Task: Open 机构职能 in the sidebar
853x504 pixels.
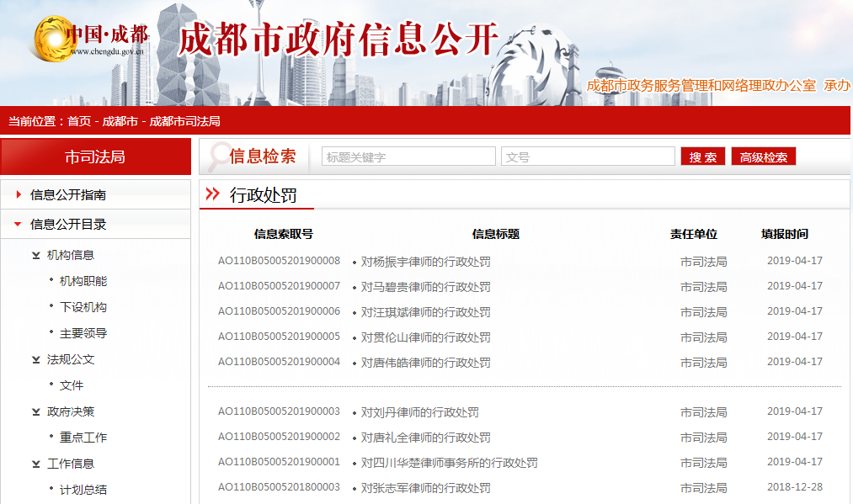Action: click(x=83, y=281)
